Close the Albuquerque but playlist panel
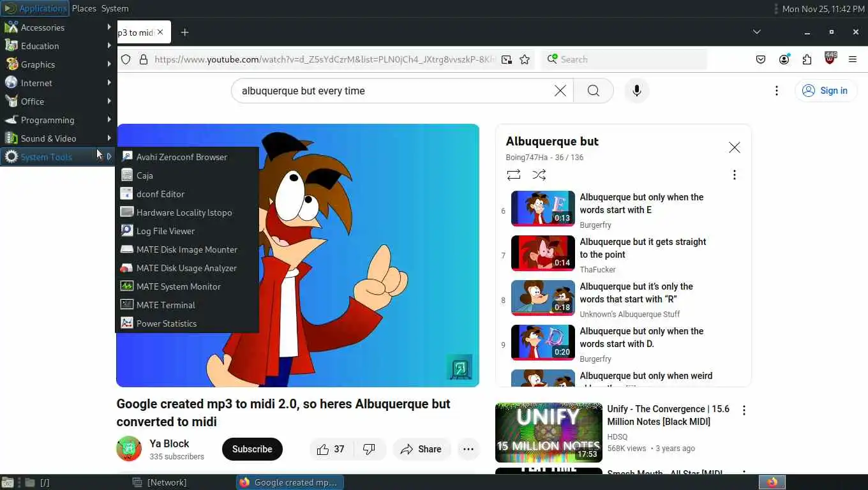 (735, 147)
